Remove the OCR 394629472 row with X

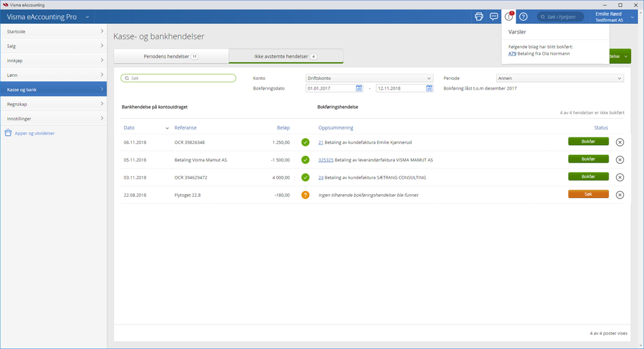pyautogui.click(x=619, y=177)
